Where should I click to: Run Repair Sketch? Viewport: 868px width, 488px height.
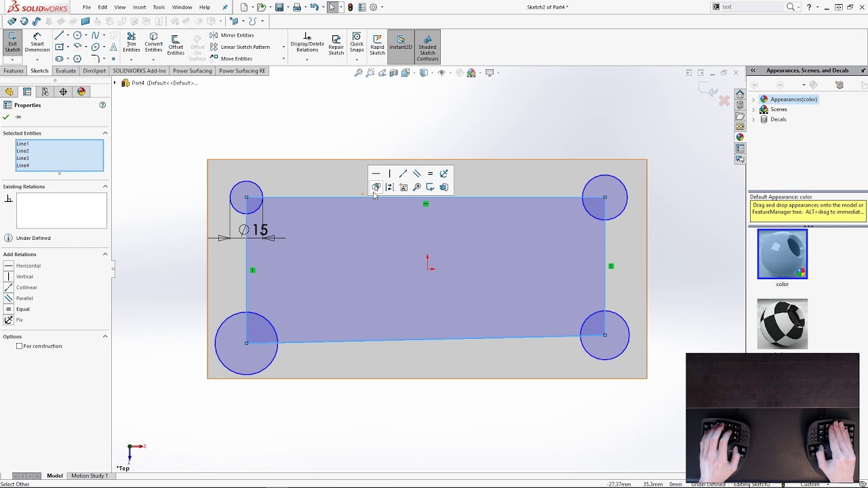click(x=336, y=44)
